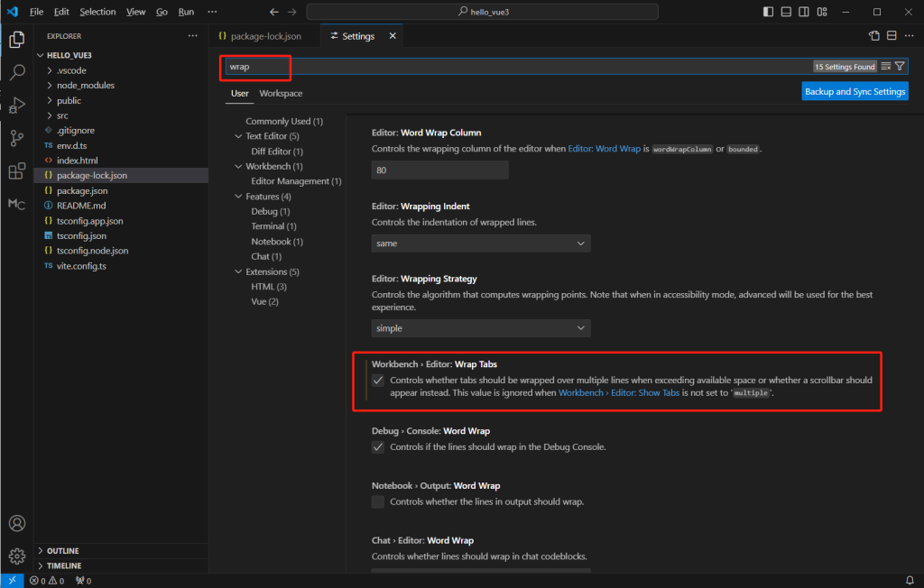Open the Wrapping Indent dropdown
The height and width of the screenshot is (588, 924).
(x=481, y=243)
